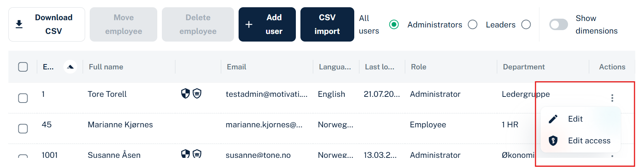644x167 pixels.
Task: Click the shield icon beside Susanne Åsen
Action: (x=186, y=154)
